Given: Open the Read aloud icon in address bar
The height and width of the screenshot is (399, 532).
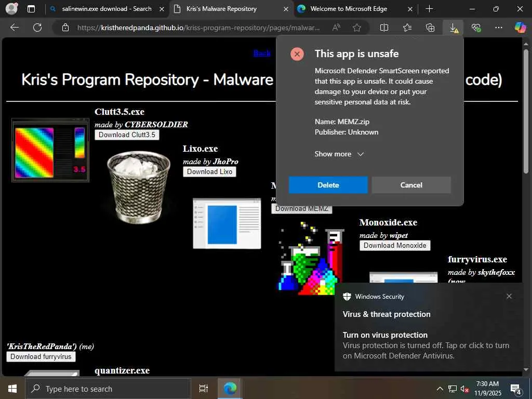Looking at the screenshot, I should (x=336, y=28).
